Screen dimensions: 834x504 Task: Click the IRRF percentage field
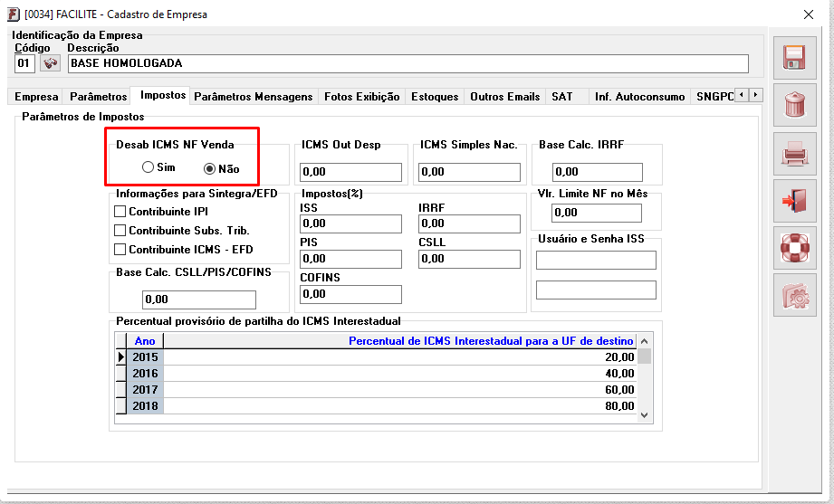coord(469,223)
